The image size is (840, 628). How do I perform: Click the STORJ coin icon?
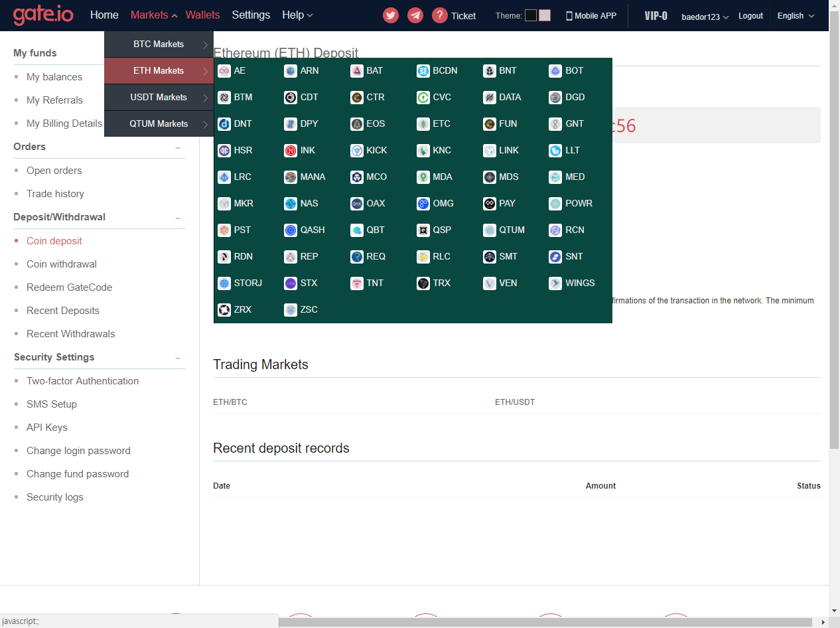tap(224, 283)
